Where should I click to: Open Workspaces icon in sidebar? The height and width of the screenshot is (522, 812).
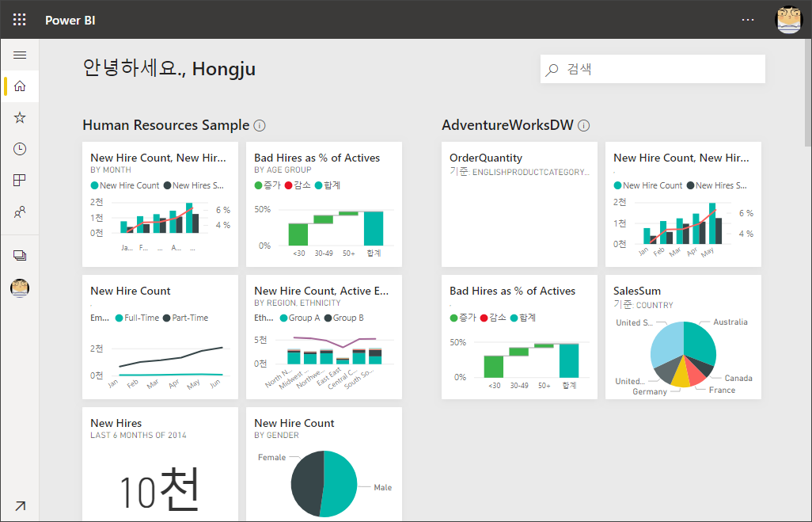20,256
